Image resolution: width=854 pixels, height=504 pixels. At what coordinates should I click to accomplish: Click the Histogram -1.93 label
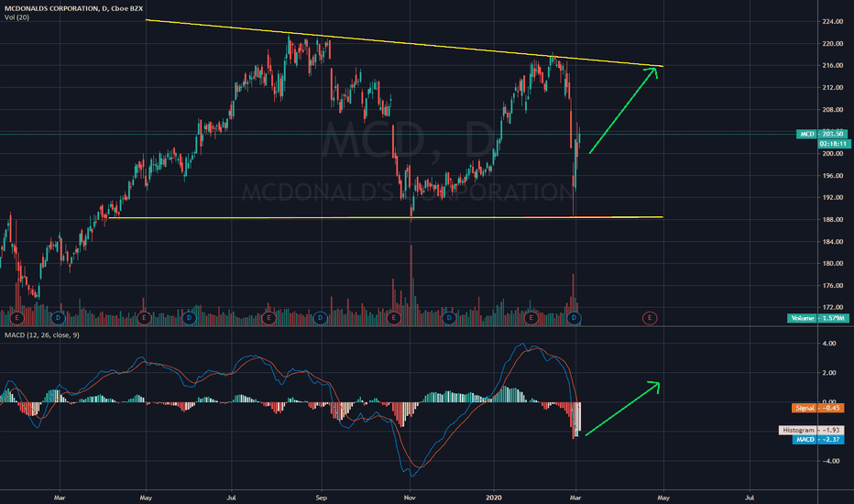(812, 431)
